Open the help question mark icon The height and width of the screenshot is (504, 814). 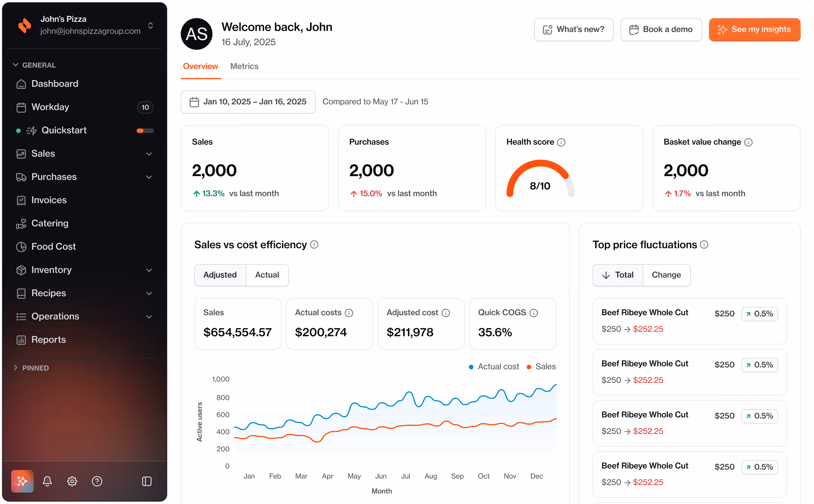[x=97, y=481]
